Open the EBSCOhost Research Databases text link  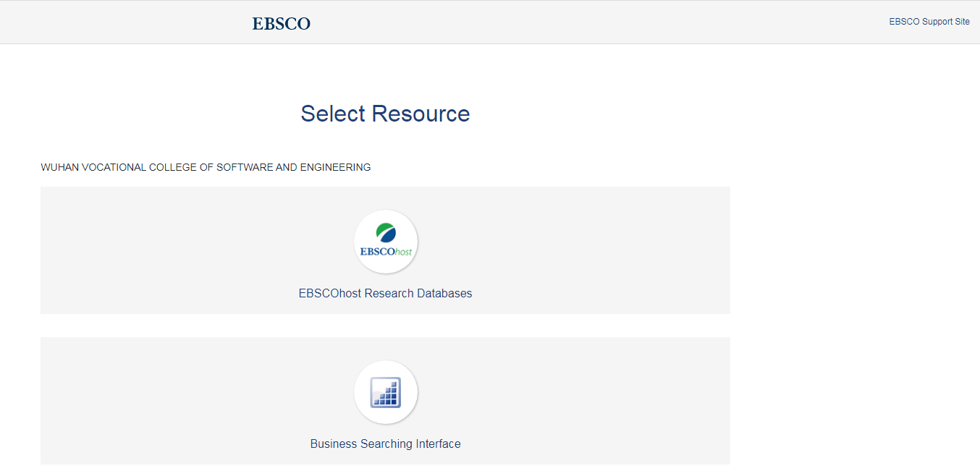pyautogui.click(x=385, y=294)
